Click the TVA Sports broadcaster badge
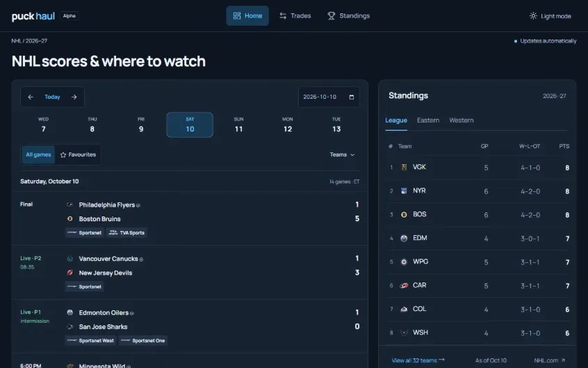 point(126,233)
